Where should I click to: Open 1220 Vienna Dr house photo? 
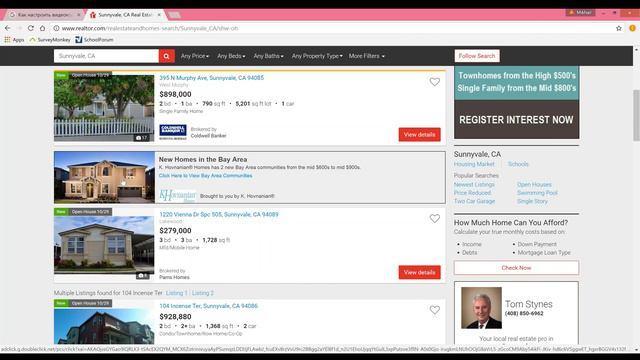click(x=104, y=244)
